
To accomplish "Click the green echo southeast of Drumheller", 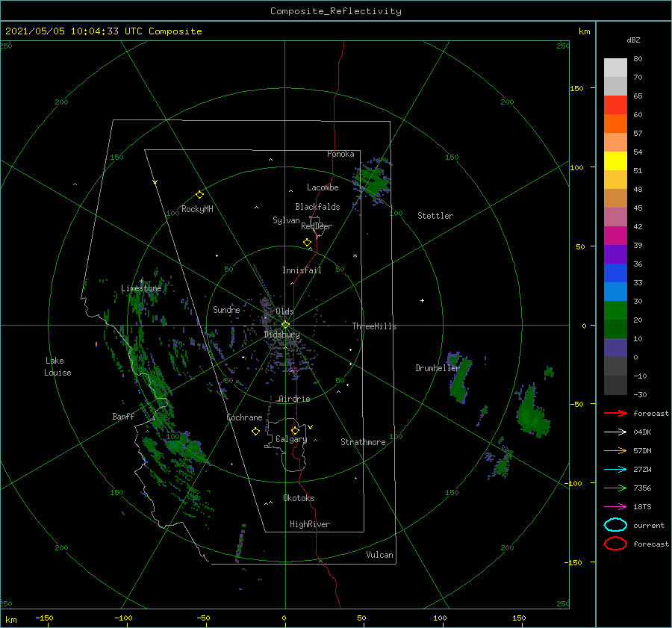I will point(460,377).
